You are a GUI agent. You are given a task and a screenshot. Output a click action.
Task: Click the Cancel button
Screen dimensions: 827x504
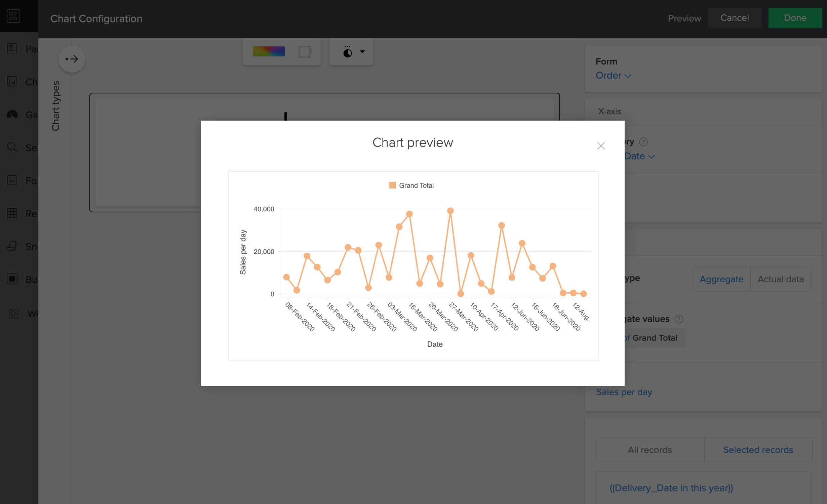pyautogui.click(x=734, y=18)
